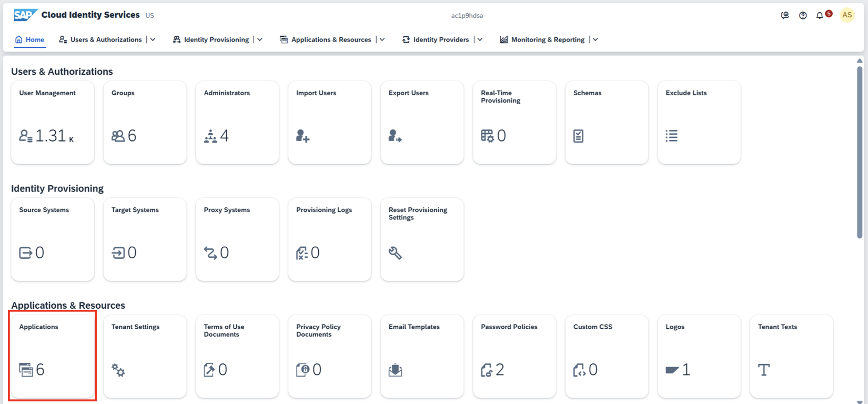Viewport: 868px width, 404px height.
Task: Expand Applications & Resources dropdown arrow
Action: 382,39
